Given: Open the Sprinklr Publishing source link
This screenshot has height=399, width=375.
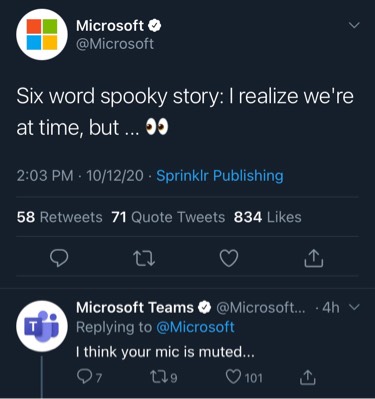Looking at the screenshot, I should 220,176.
